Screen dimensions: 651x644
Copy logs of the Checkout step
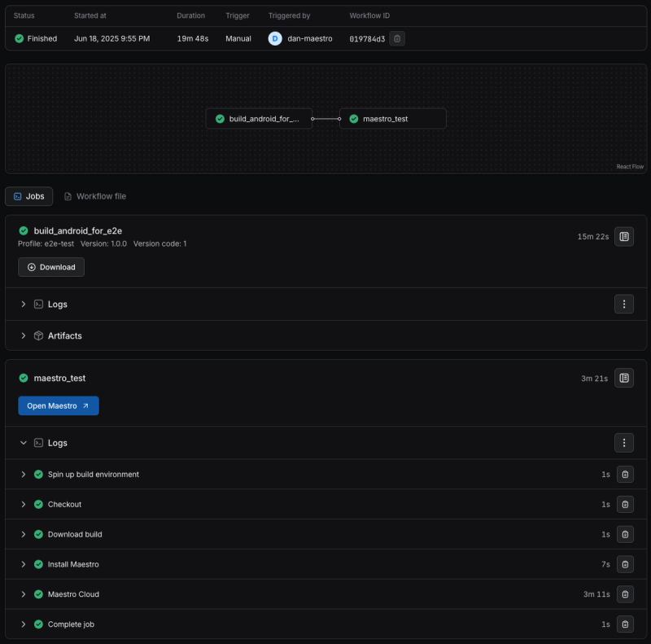625,505
